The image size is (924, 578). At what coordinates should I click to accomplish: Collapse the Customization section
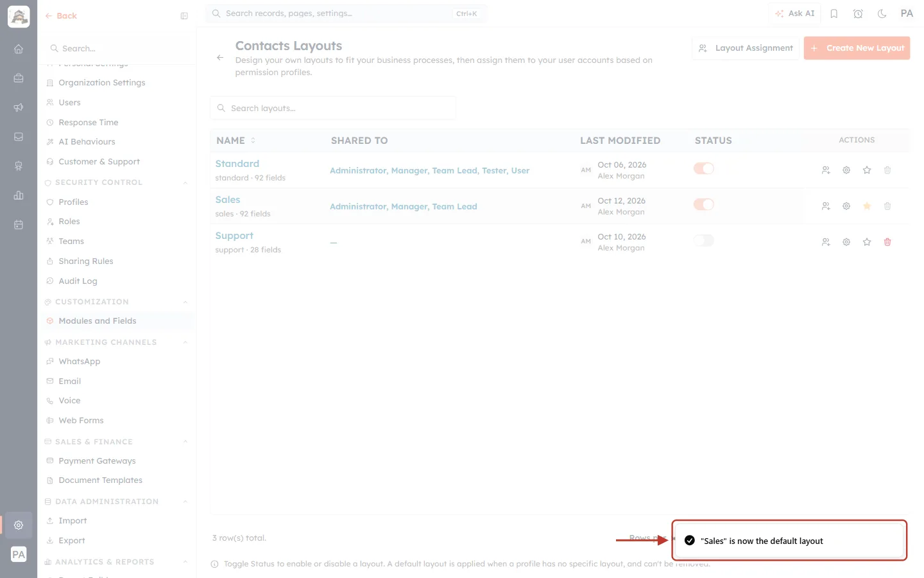185,302
